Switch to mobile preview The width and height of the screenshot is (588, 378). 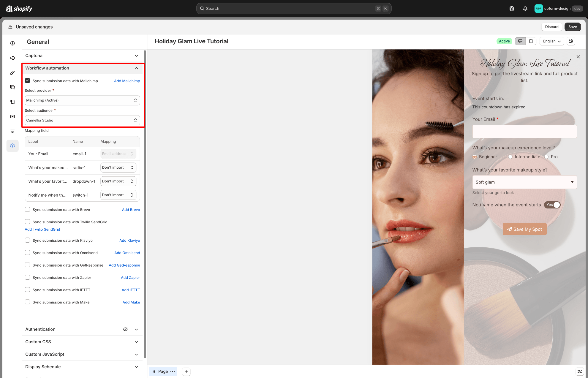click(x=531, y=41)
